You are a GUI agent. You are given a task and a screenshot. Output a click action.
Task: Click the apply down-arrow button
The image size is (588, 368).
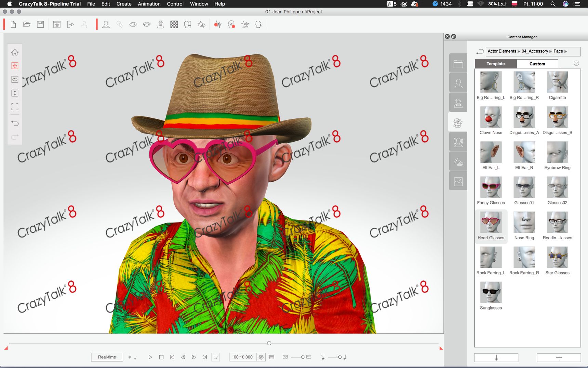(496, 357)
